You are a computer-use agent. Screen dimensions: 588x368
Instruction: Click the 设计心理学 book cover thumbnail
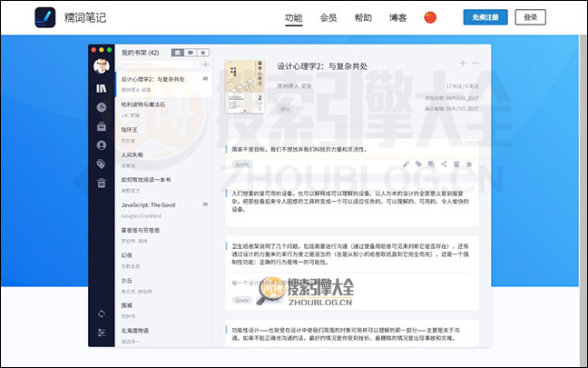click(244, 86)
